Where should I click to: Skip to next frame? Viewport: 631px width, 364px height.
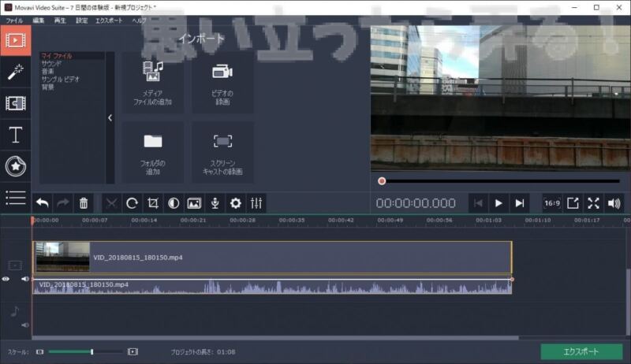click(x=520, y=203)
